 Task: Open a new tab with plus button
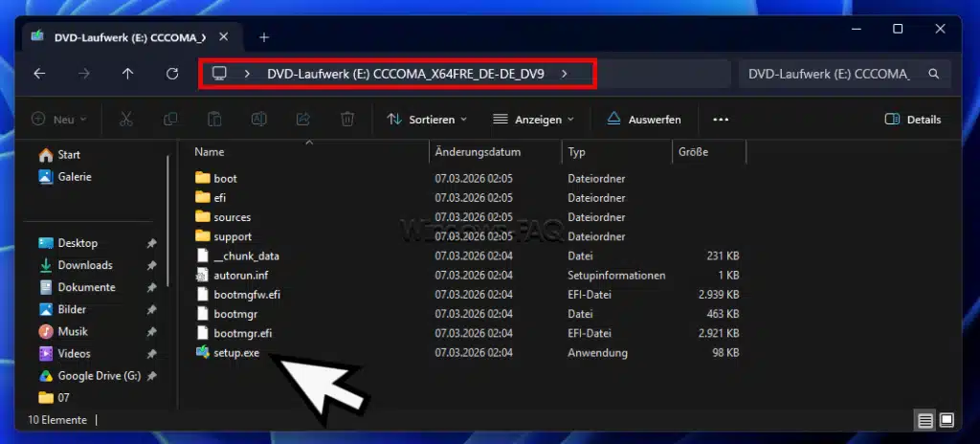coord(264,37)
